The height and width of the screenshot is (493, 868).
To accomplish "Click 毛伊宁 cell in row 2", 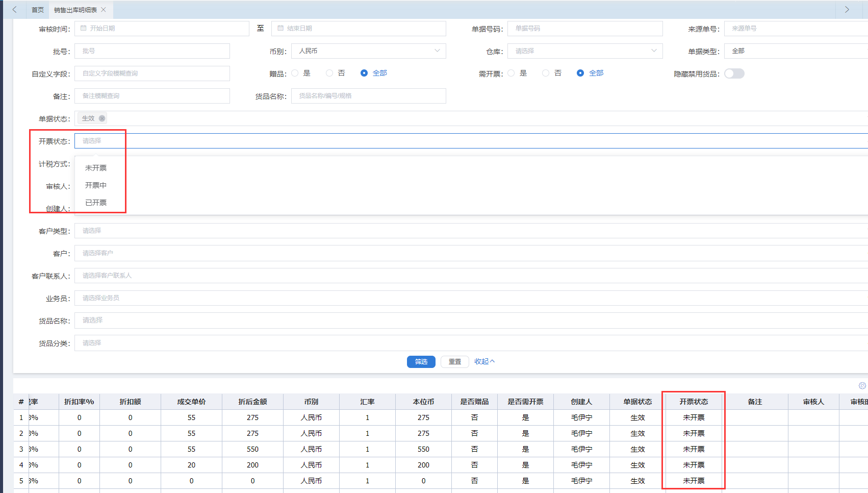I will [581, 433].
